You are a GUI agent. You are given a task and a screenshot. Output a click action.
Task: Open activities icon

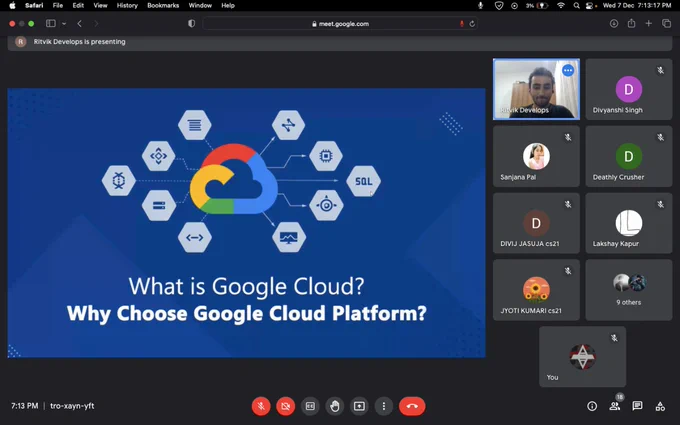coord(660,406)
